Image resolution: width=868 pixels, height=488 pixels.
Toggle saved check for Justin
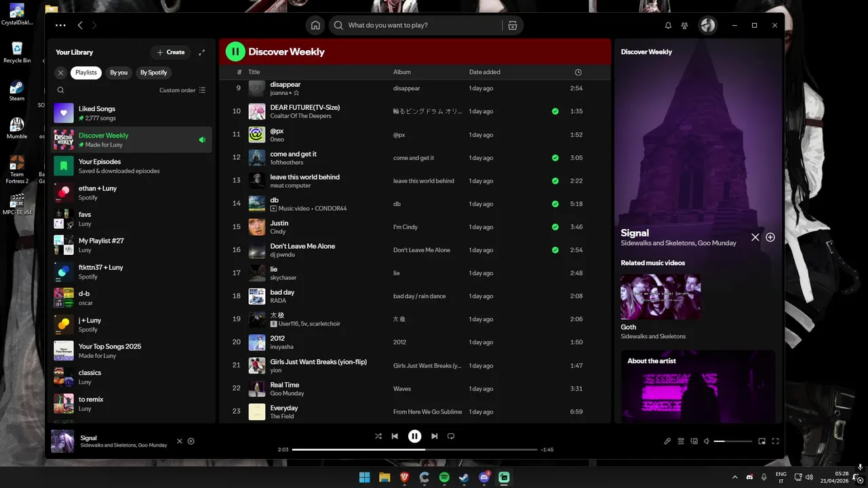(x=555, y=227)
